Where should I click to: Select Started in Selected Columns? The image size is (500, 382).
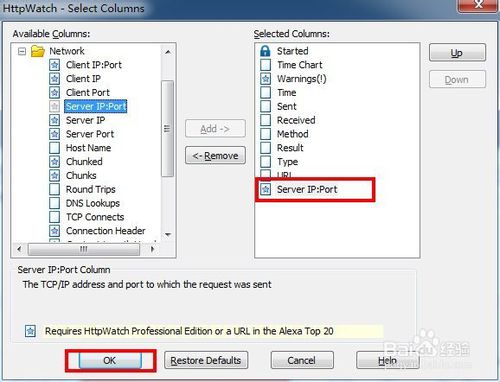click(293, 51)
